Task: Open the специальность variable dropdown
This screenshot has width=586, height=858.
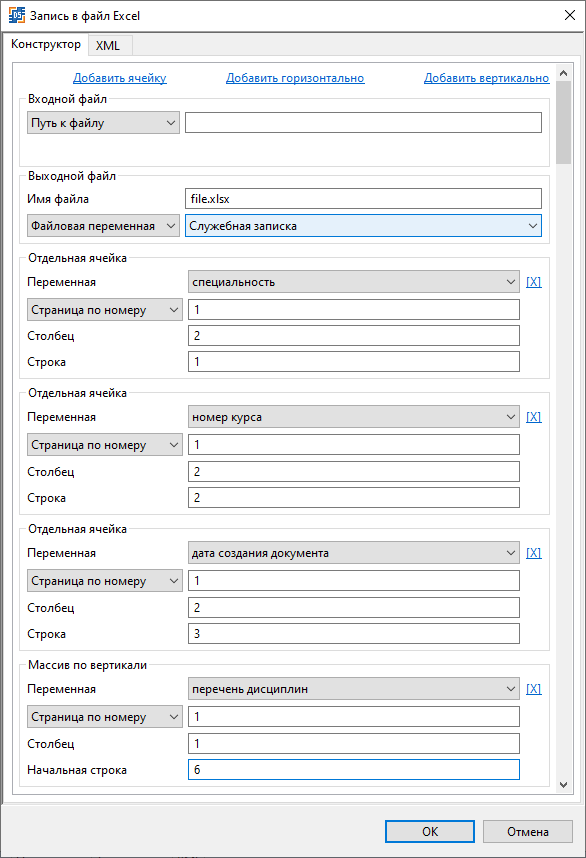Action: pos(353,282)
